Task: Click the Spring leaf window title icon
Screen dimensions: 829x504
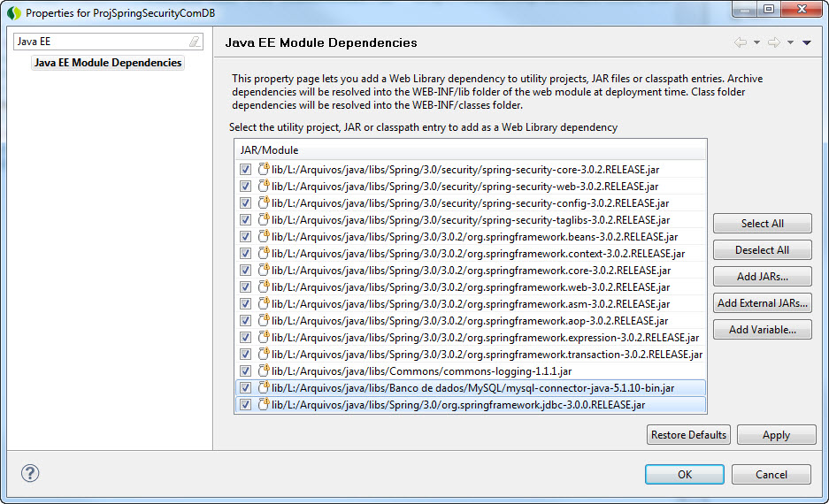Action: (14, 12)
